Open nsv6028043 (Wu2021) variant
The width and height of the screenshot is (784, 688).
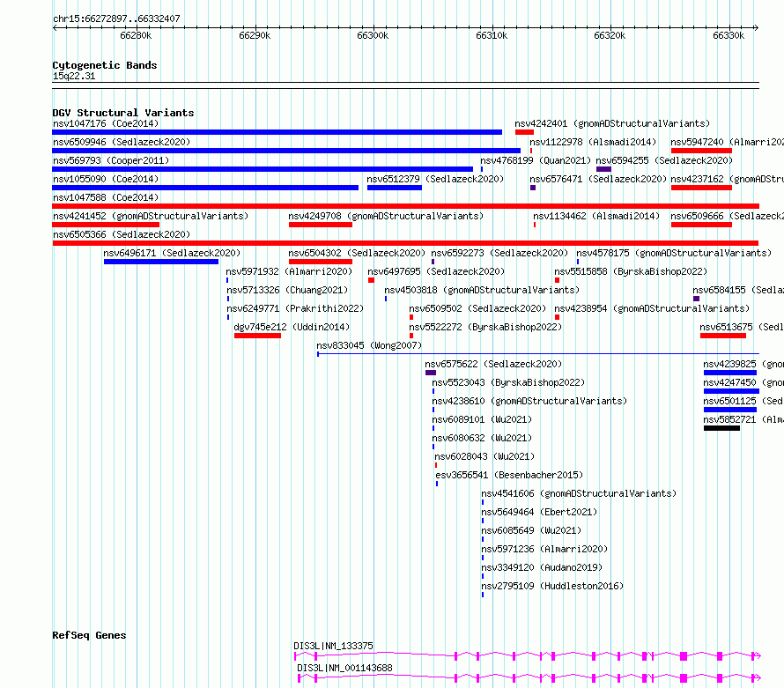click(x=484, y=456)
